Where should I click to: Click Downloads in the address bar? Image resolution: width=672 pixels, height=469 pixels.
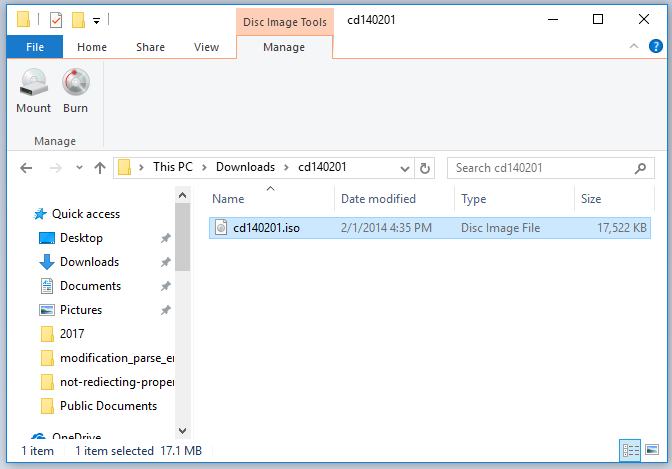[245, 167]
